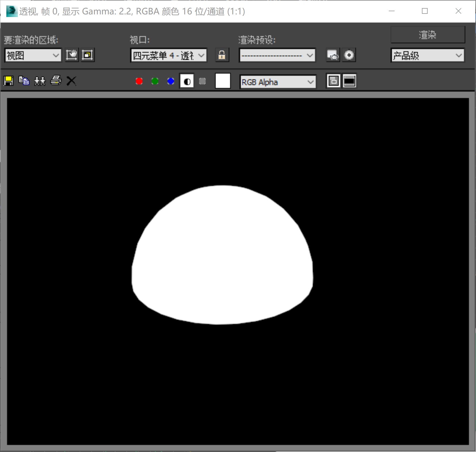The width and height of the screenshot is (476, 452).
Task: Clone the rendered frame window
Action: (x=40, y=81)
